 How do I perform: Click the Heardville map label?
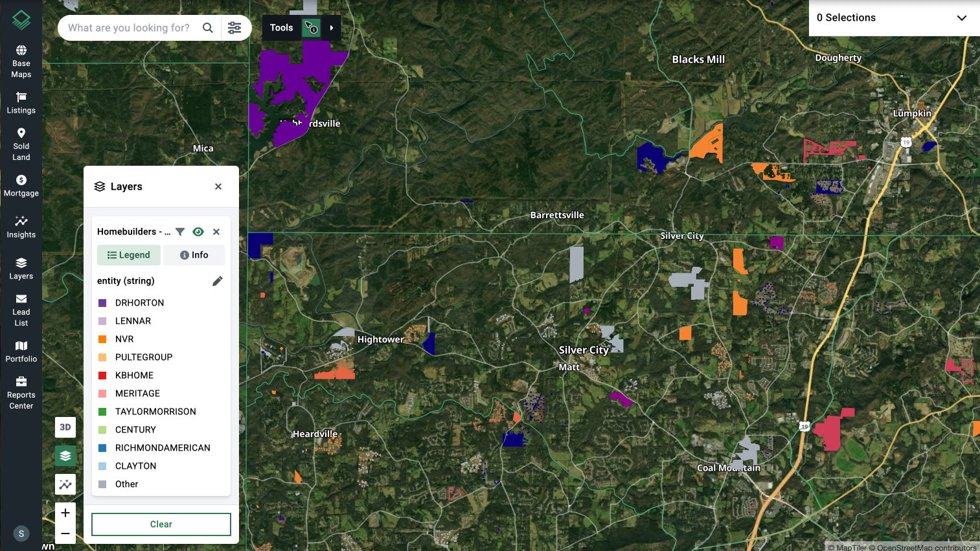pyautogui.click(x=315, y=434)
